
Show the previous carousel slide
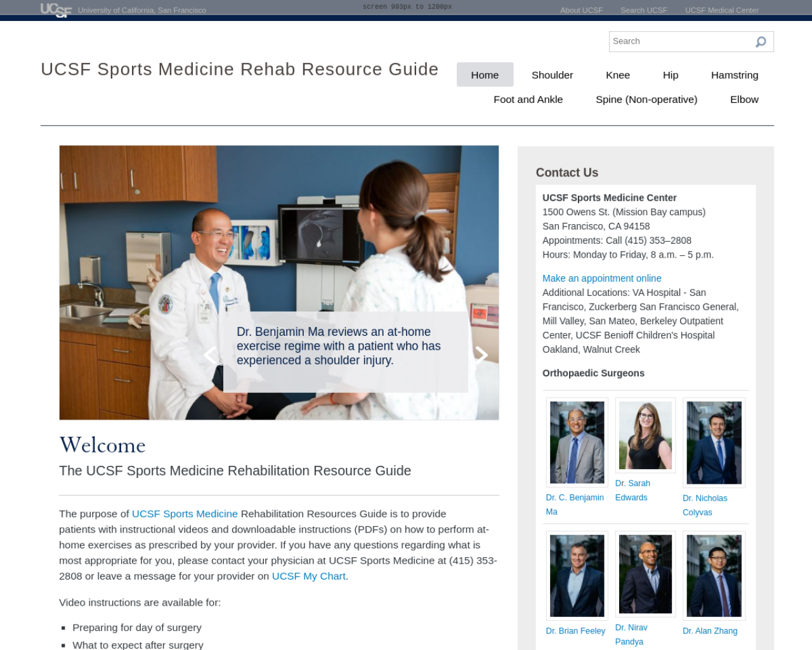pyautogui.click(x=210, y=355)
